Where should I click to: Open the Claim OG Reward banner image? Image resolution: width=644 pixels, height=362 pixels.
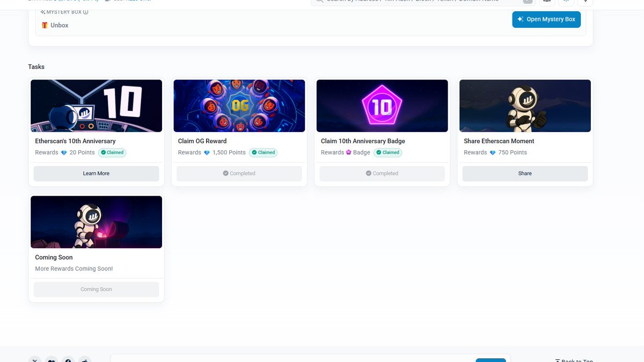pos(239,106)
